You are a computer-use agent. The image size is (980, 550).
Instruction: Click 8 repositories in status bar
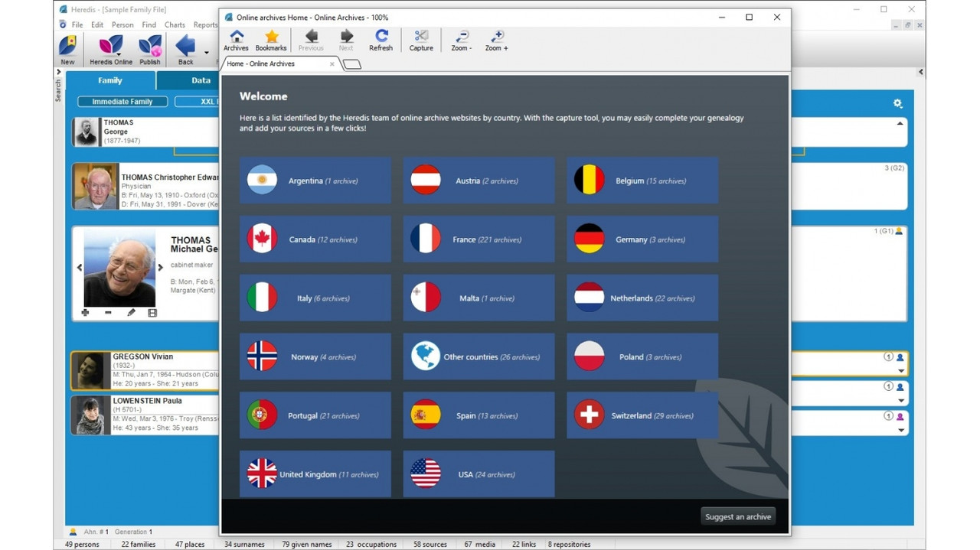coord(569,545)
